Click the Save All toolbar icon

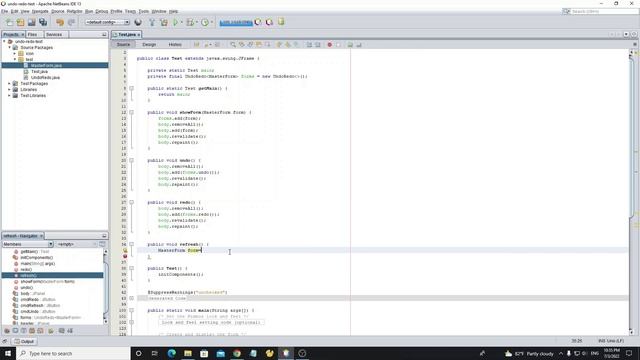tap(43, 22)
